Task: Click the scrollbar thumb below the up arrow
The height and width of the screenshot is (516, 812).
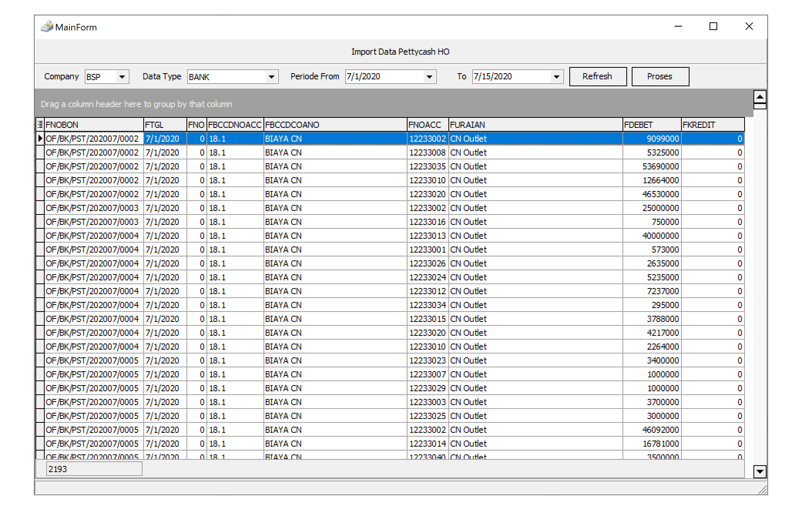Action: click(760, 106)
